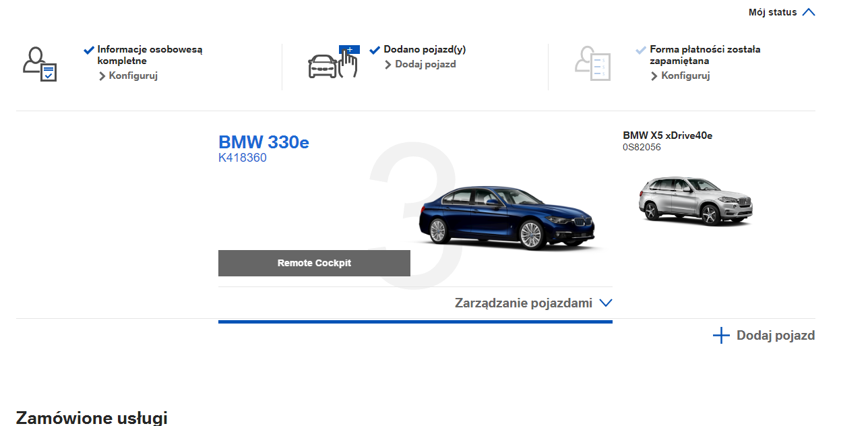This screenshot has width=868, height=426.
Task: Select the BMW 330e heading
Action: [263, 142]
